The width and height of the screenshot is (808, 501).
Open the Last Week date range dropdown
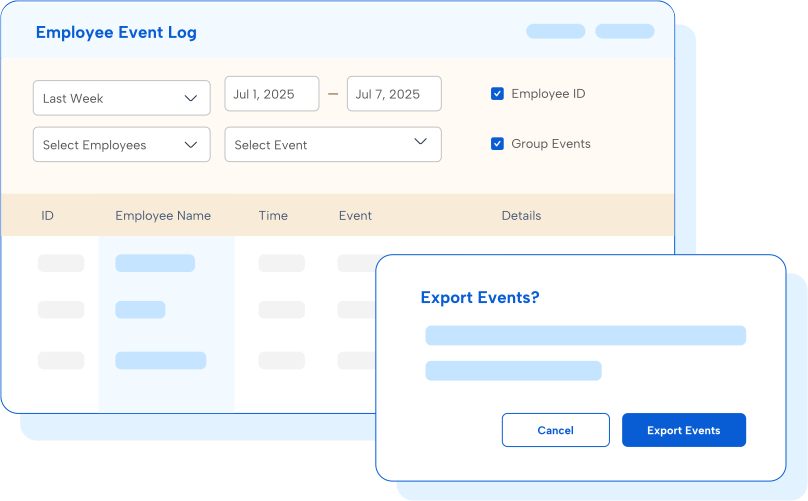(x=122, y=98)
